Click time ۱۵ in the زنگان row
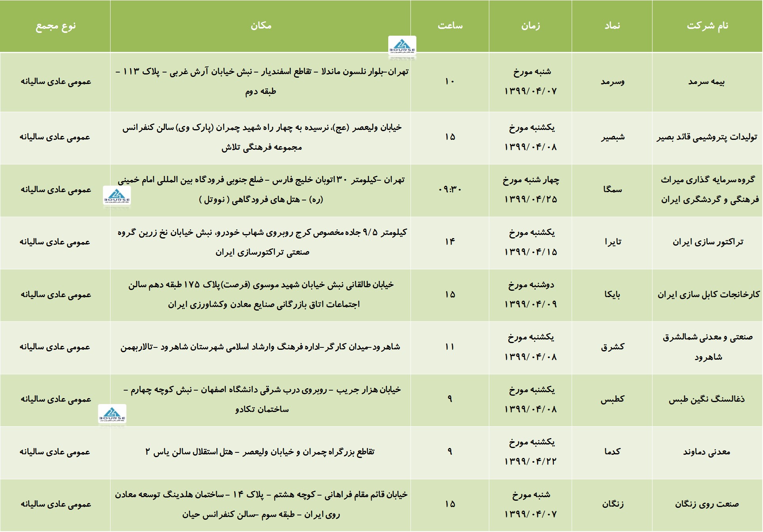Viewport: 763px width, 532px height. (450, 504)
